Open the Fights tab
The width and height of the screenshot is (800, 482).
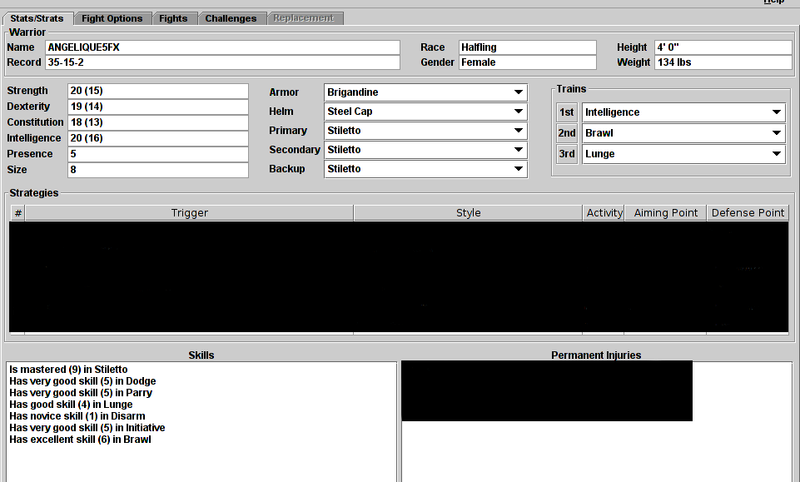(173, 18)
